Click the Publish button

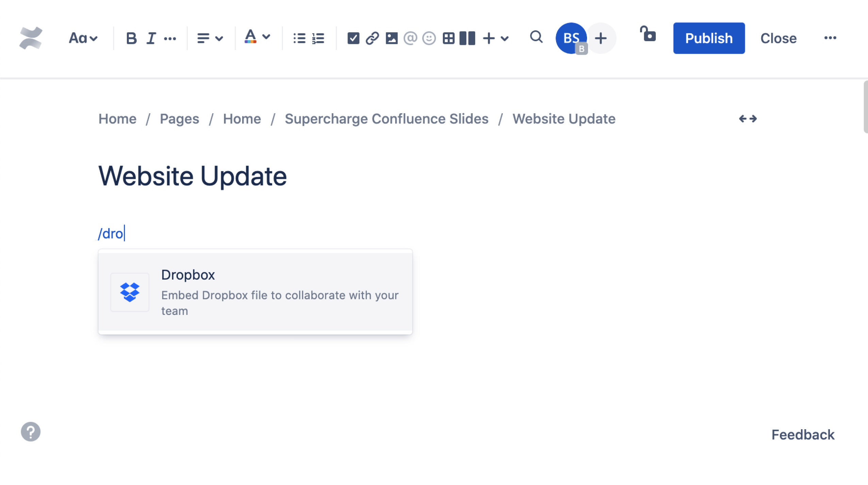click(x=709, y=38)
